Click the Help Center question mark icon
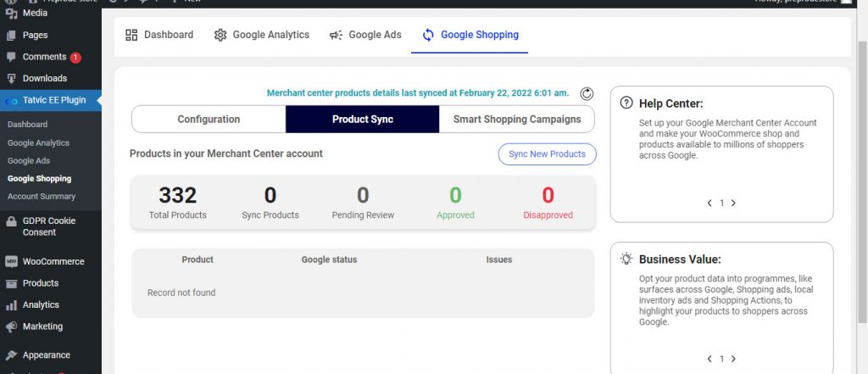The width and height of the screenshot is (868, 374). [x=626, y=103]
